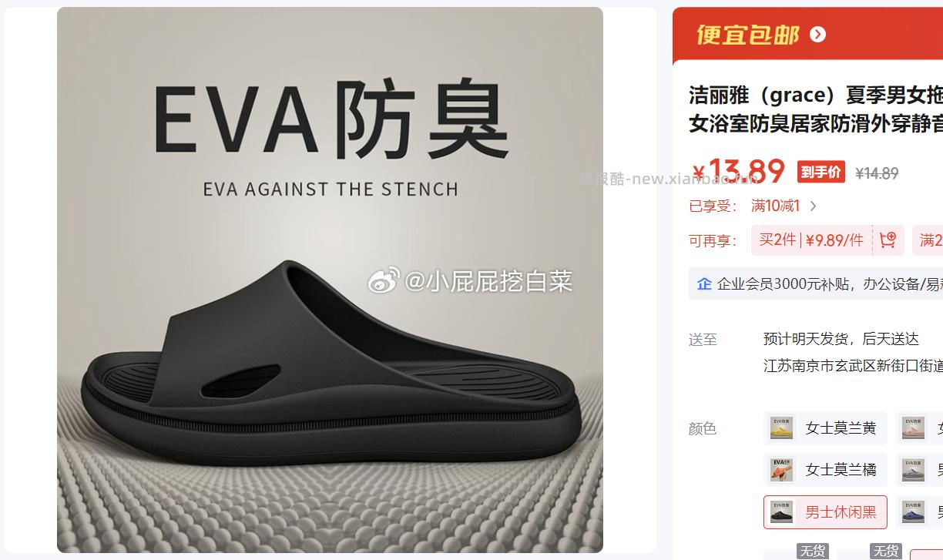Select the 男士休闲黑 color option

click(825, 512)
